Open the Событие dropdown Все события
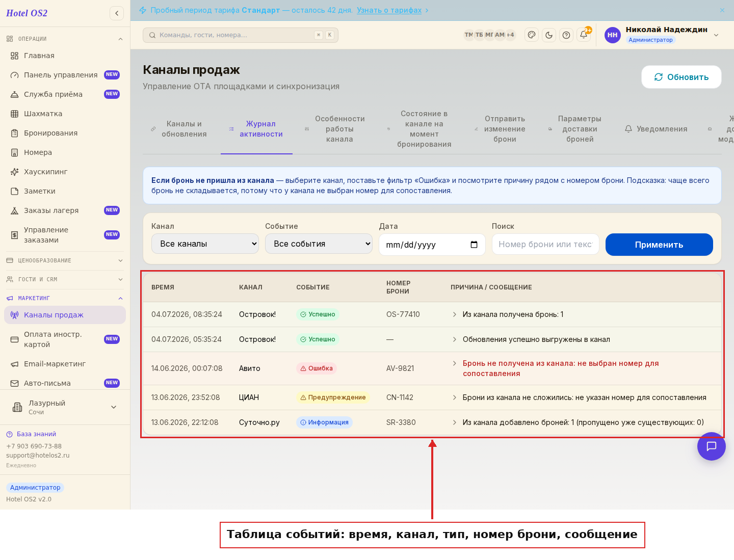 [x=319, y=244]
